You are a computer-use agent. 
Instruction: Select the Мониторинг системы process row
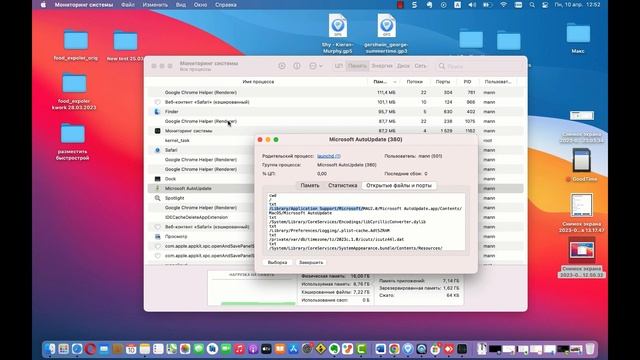[336, 131]
